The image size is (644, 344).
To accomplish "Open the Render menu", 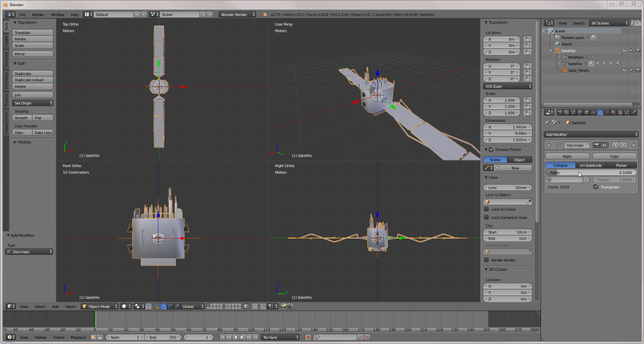I will pyautogui.click(x=38, y=15).
